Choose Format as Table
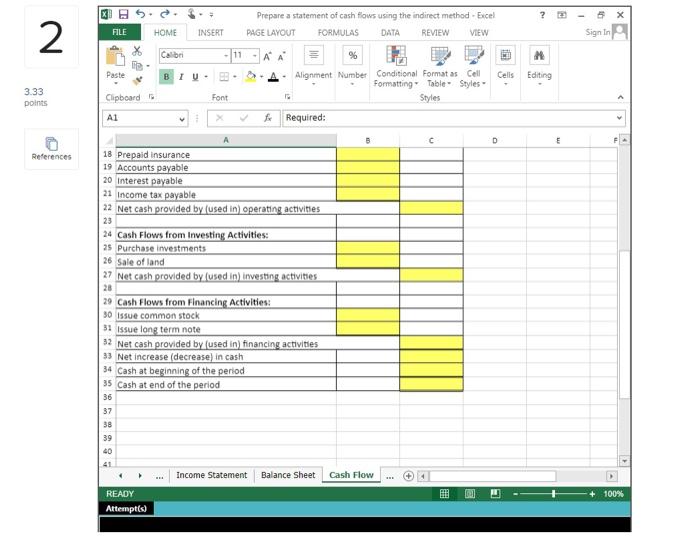 [x=440, y=66]
